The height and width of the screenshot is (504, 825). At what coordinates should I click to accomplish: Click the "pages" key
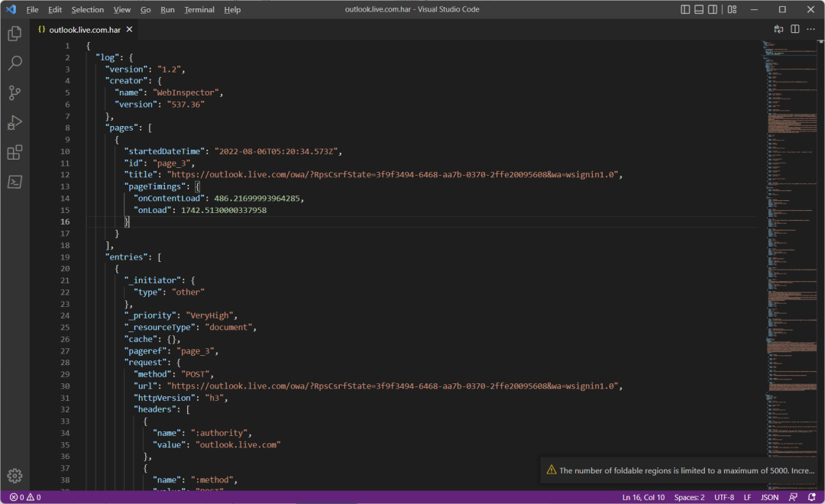[x=121, y=128]
